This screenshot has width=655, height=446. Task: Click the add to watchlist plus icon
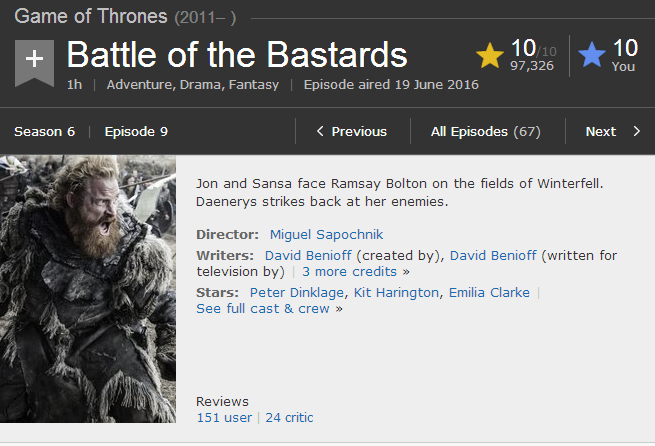34,59
